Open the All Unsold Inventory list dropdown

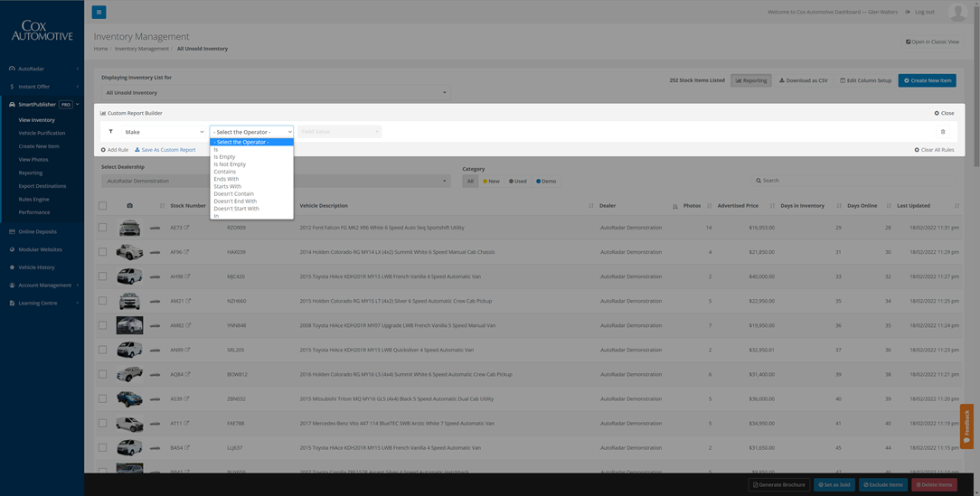click(276, 92)
